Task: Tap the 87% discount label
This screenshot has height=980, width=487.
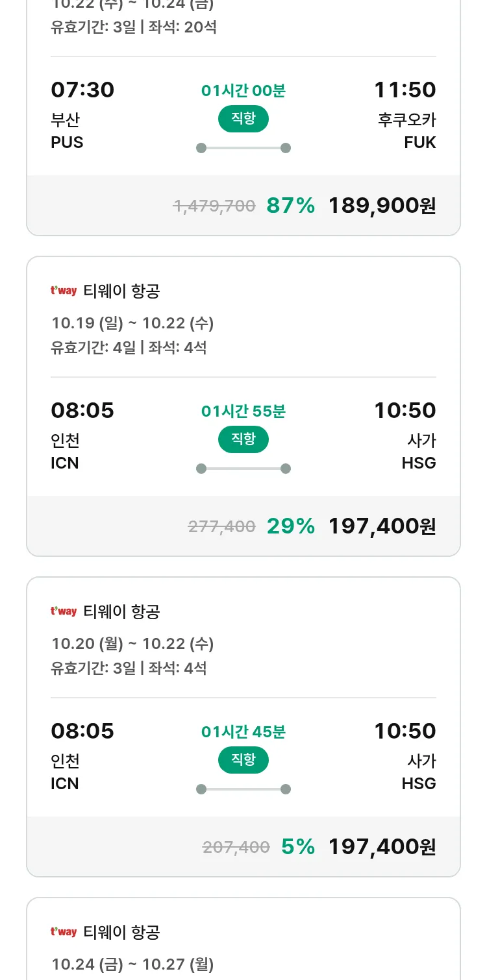Action: (290, 206)
